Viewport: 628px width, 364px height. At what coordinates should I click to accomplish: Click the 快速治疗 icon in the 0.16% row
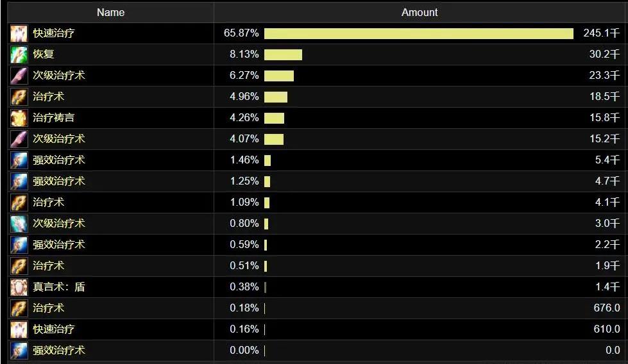point(19,329)
